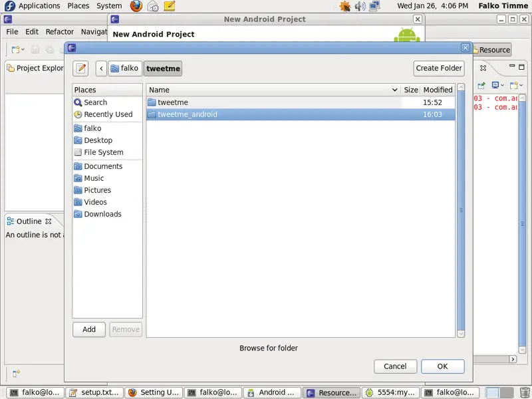Click the network connection tray icon
The image size is (532, 399).
point(374,6)
